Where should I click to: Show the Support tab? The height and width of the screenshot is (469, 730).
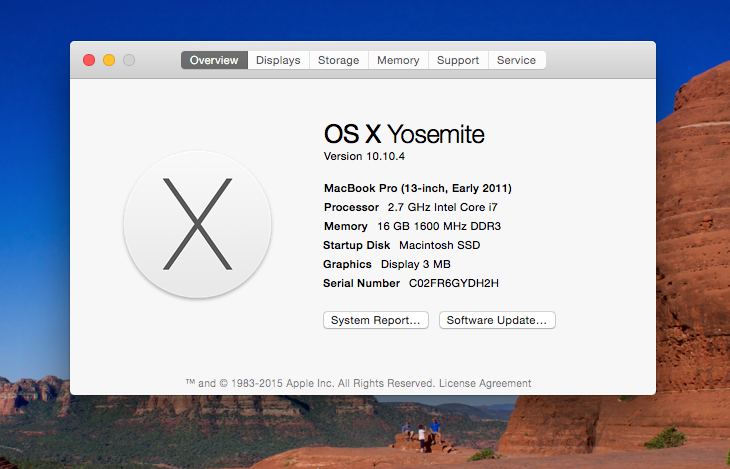pos(458,60)
